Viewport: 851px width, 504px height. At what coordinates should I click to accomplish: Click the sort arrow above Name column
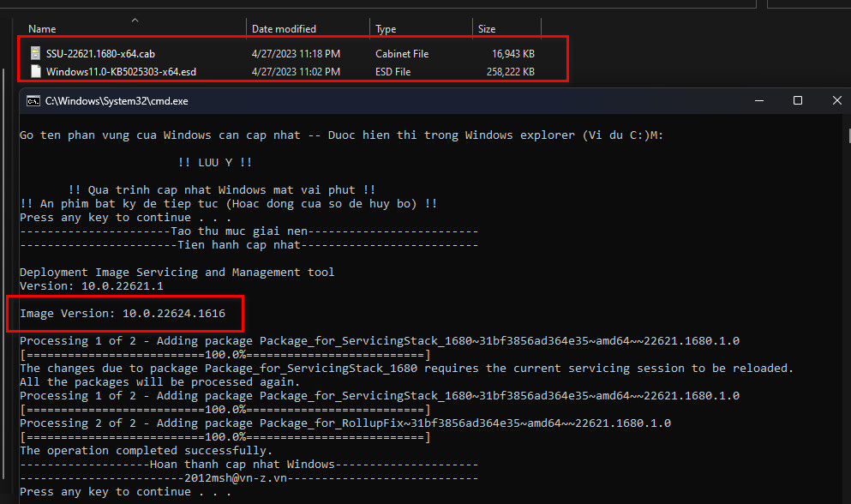pos(135,21)
